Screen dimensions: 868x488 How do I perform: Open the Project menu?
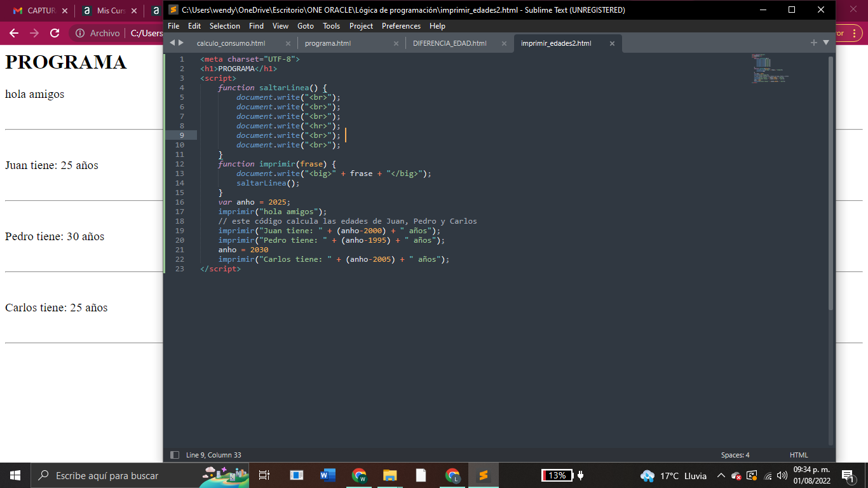pos(361,26)
